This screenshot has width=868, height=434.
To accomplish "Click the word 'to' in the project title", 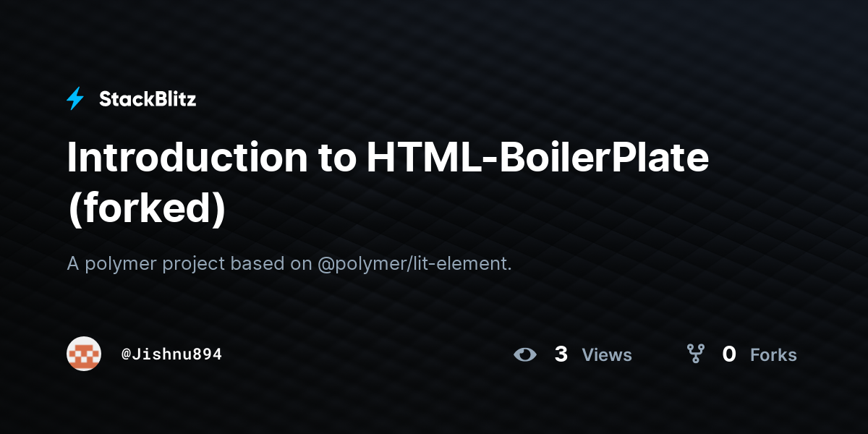I will tap(337, 158).
